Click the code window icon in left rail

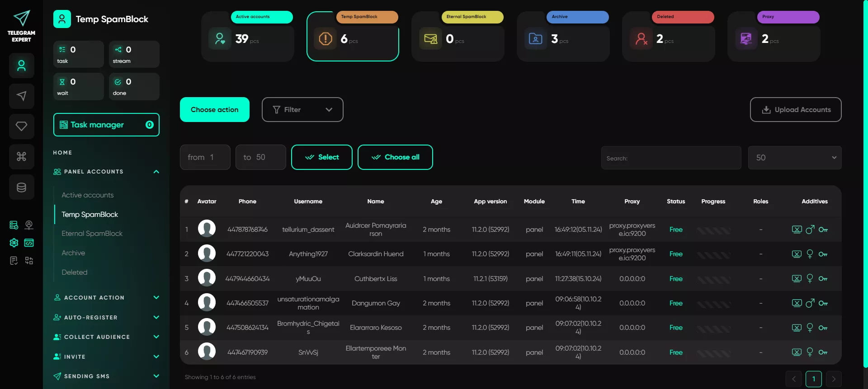[x=29, y=243]
